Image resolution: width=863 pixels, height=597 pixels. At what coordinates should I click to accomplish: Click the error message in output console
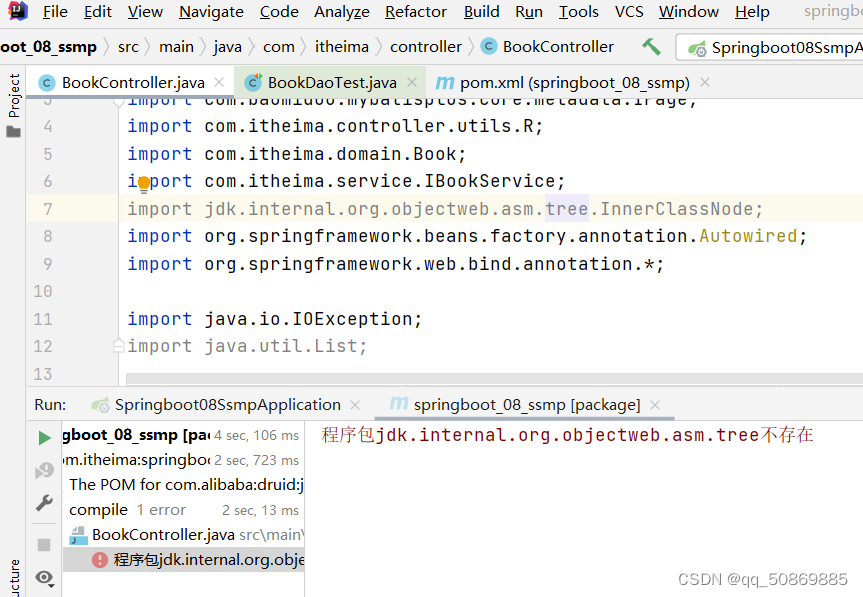[567, 435]
